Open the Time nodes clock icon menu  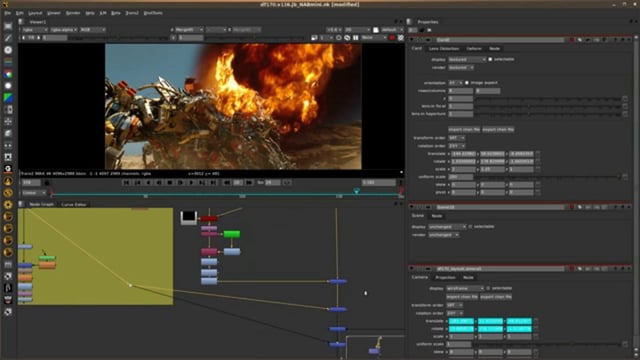[8, 50]
